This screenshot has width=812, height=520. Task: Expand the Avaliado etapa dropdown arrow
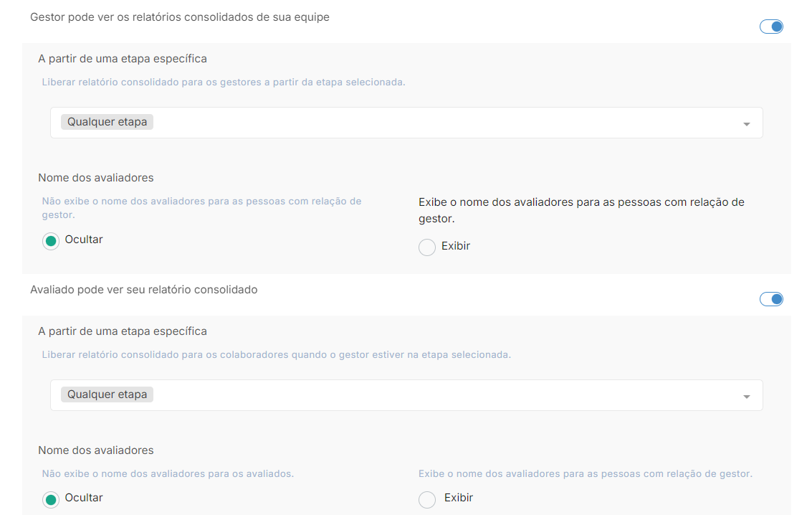(747, 397)
